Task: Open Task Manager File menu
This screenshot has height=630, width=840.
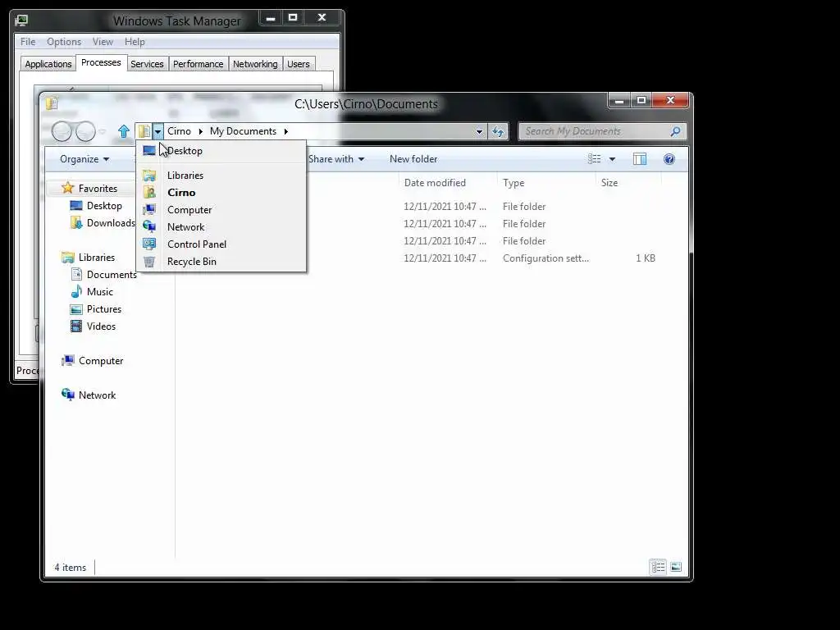Action: click(x=28, y=42)
